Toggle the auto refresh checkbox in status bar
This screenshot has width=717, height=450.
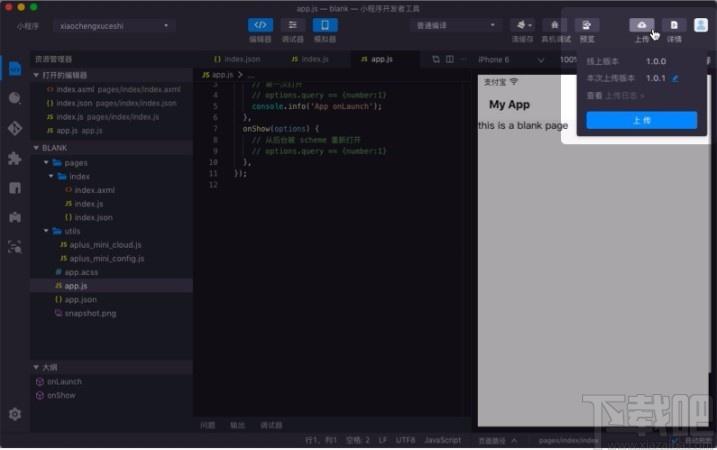pos(675,440)
